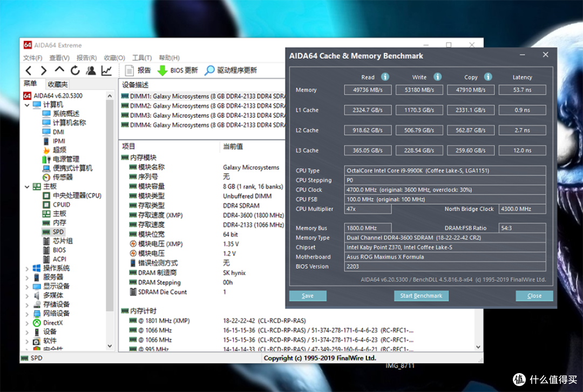Expand the 显示设备 tree node
Viewport: 583px width, 392px height.
click(27, 286)
